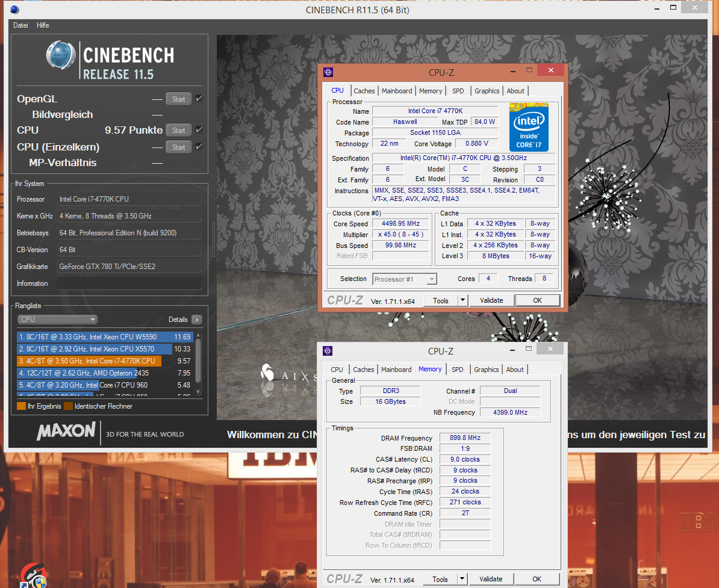This screenshot has height=588, width=719.
Task: Select highlighted ranking row Core i7-4770K
Action: [x=105, y=361]
